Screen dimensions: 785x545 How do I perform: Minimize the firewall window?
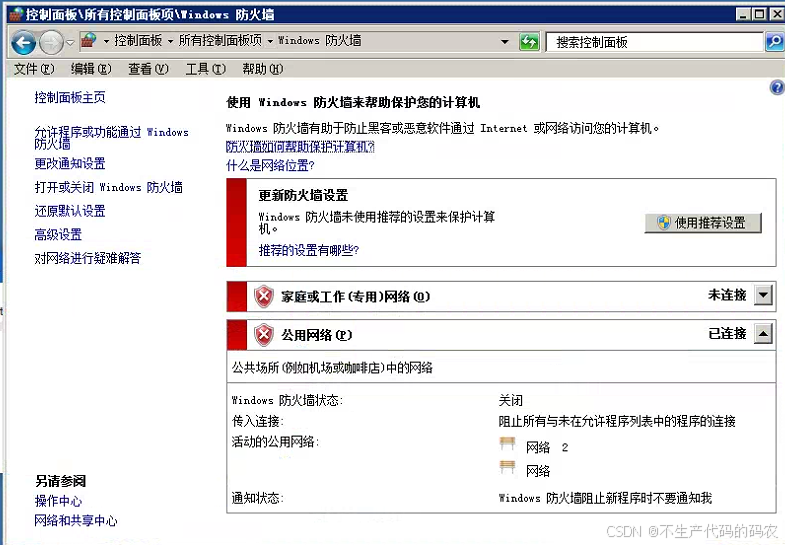tap(743, 14)
